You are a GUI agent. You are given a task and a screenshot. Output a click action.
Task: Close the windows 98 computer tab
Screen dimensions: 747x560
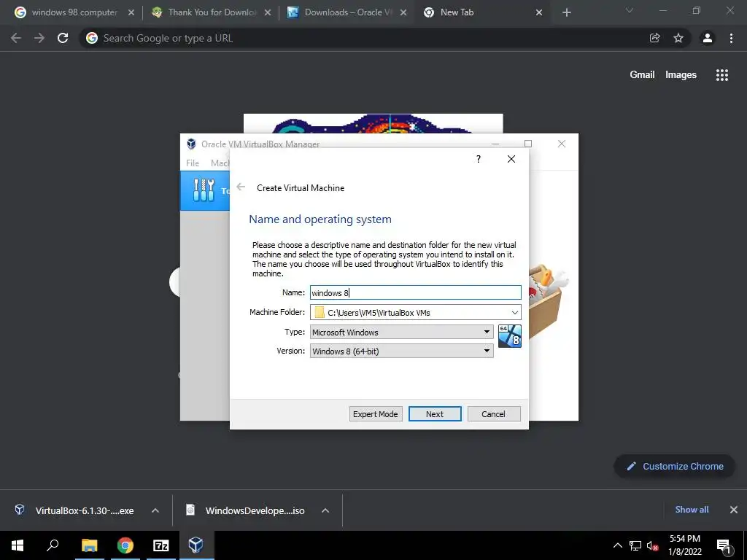pyautogui.click(x=131, y=13)
